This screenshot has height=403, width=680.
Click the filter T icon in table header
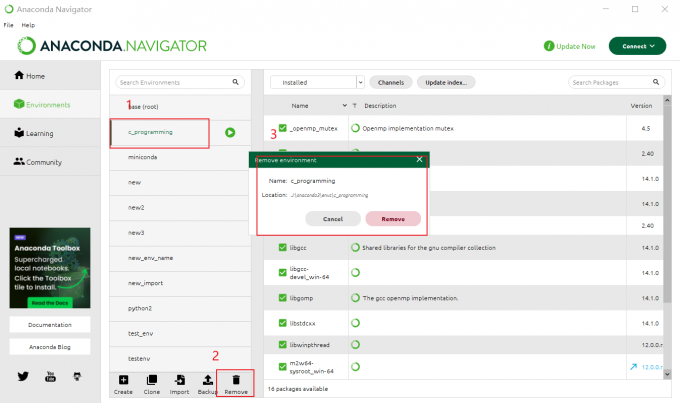pyautogui.click(x=354, y=105)
